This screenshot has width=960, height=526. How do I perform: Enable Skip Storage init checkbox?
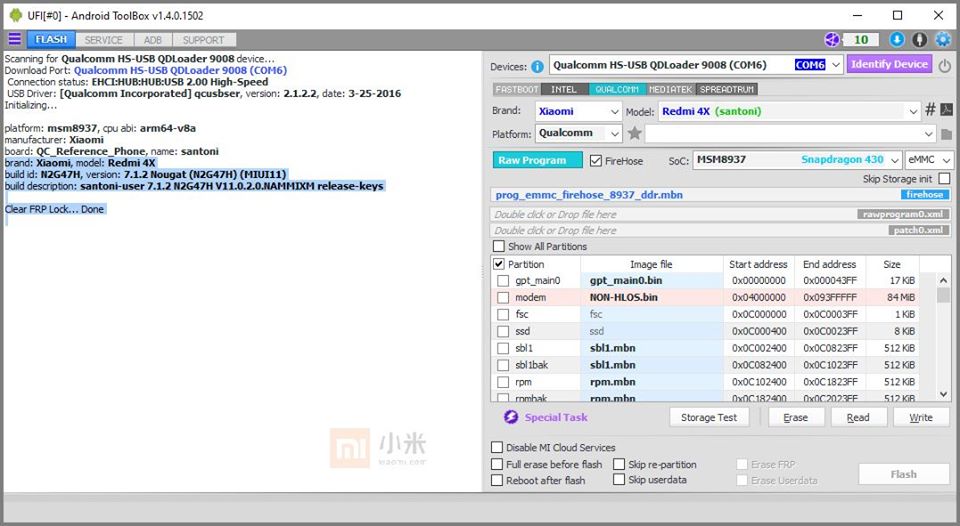pyautogui.click(x=944, y=179)
